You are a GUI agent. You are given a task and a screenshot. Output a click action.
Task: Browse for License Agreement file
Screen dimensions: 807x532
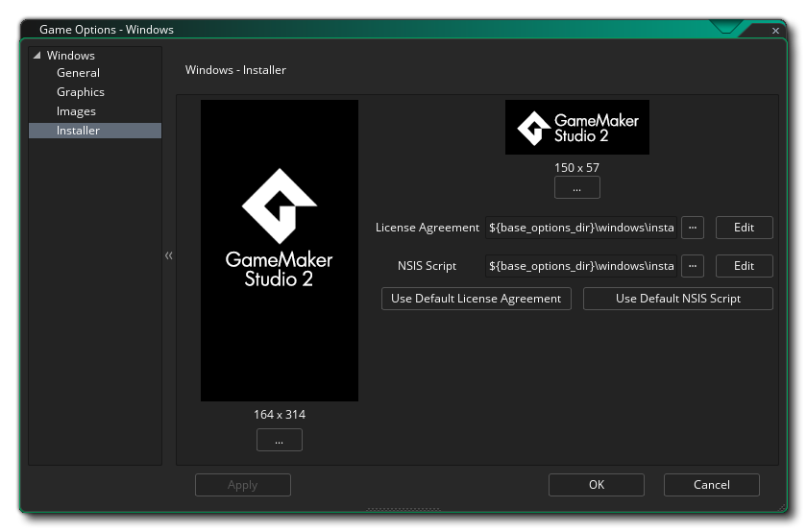(x=693, y=228)
